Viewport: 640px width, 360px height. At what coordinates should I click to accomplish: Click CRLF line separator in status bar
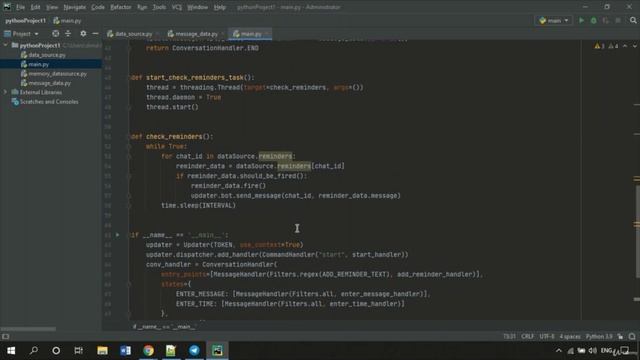click(x=527, y=337)
